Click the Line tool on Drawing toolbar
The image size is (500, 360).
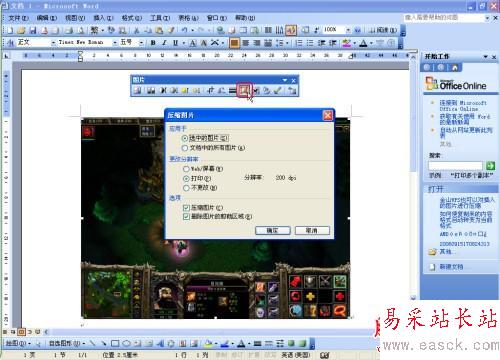93,343
